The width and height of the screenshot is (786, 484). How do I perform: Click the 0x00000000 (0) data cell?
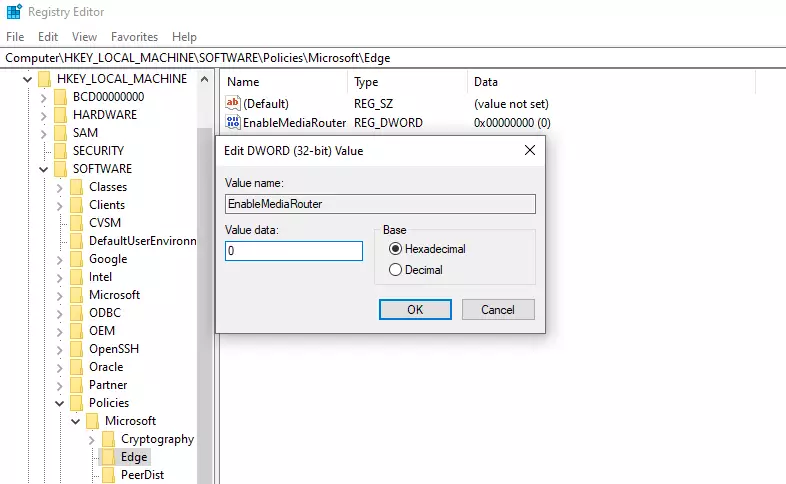pos(512,123)
